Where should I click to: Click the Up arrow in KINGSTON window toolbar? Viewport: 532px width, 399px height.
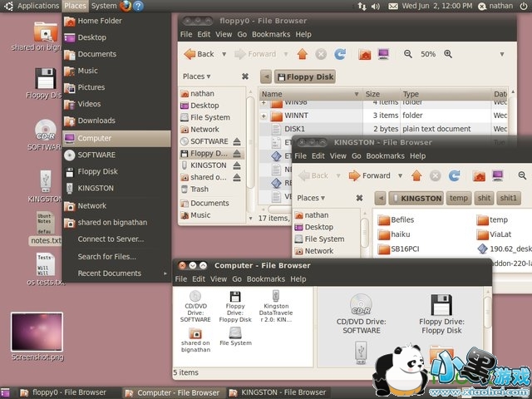pyautogui.click(x=415, y=175)
